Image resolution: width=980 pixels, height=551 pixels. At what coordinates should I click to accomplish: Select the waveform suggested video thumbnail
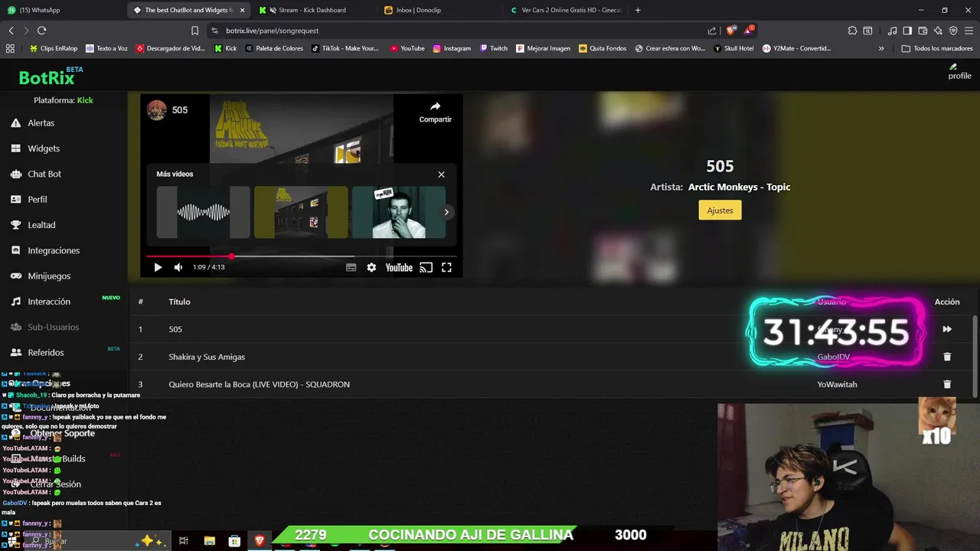point(204,212)
